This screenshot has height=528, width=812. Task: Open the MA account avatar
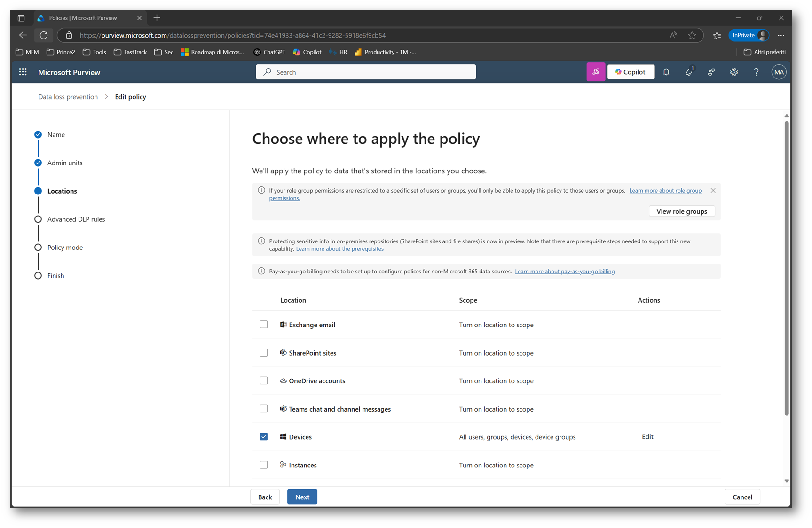[x=779, y=72]
